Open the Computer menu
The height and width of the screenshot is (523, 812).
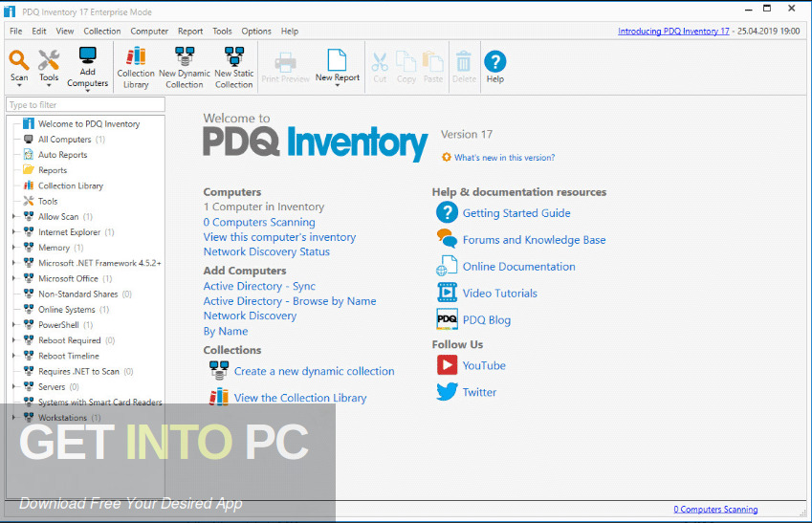(x=149, y=31)
